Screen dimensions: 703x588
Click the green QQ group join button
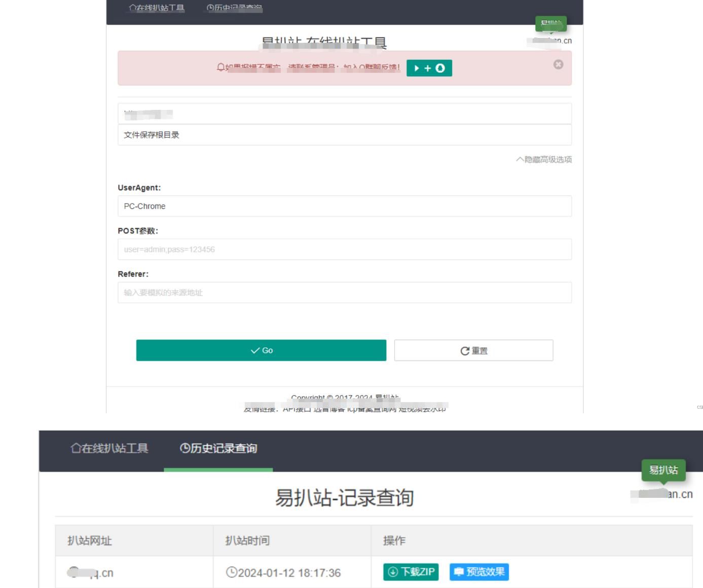429,67
